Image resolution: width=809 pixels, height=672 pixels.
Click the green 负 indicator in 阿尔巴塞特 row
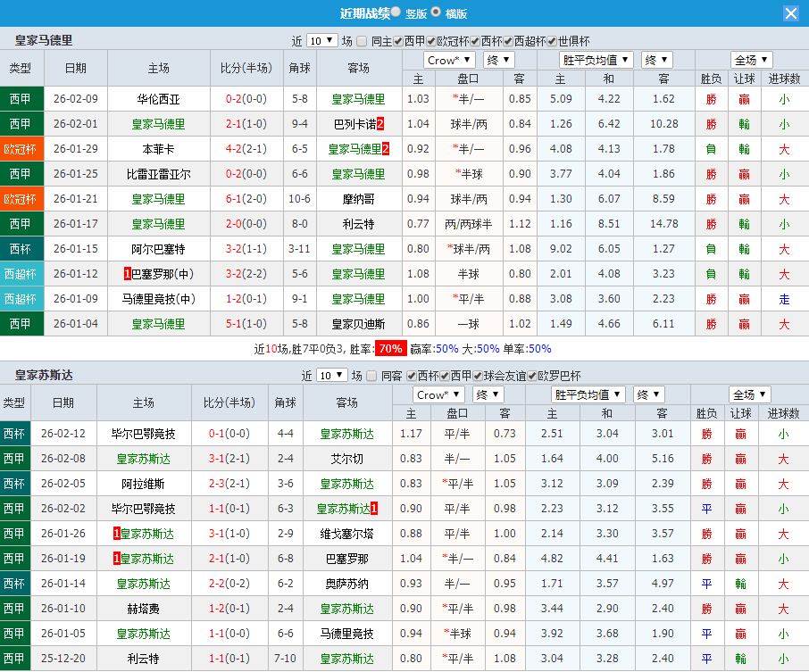tap(710, 250)
